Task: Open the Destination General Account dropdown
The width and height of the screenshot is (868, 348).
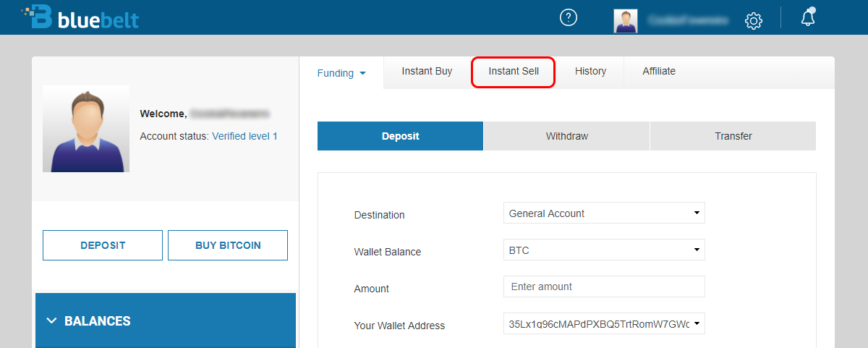Action: pyautogui.click(x=604, y=213)
